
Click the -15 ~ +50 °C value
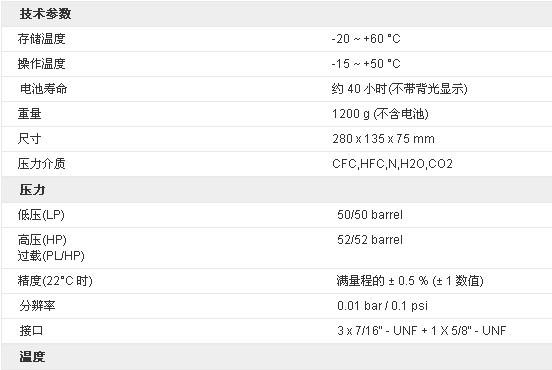(x=366, y=64)
